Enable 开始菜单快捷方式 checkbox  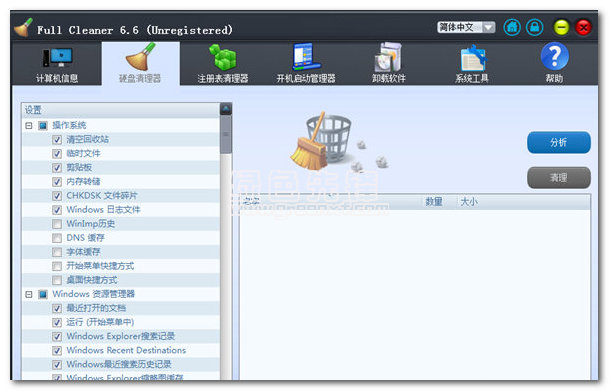[57, 266]
